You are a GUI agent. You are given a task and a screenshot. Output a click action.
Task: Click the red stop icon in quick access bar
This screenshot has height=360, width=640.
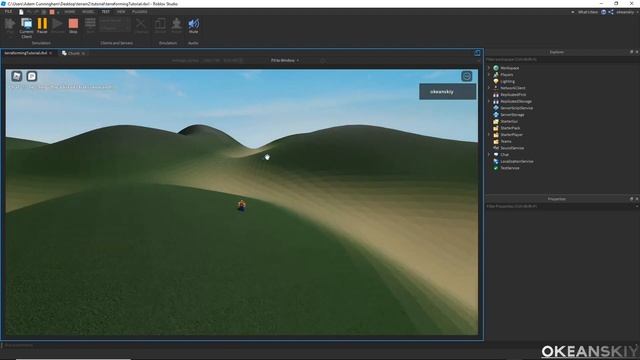coord(52,12)
